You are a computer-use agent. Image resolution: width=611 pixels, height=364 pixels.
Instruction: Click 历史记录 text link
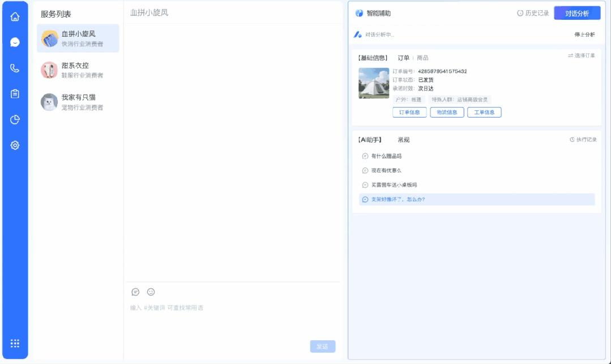click(537, 13)
